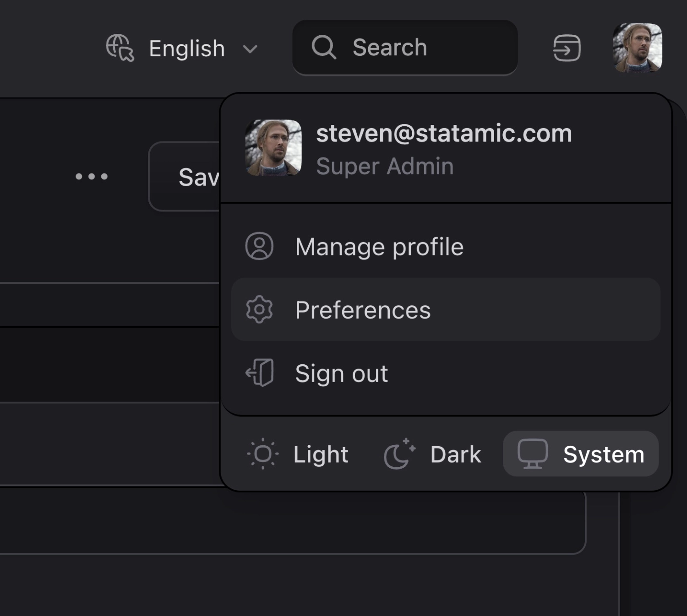Click the Sign out door icon
This screenshot has width=687, height=616.
pos(259,373)
